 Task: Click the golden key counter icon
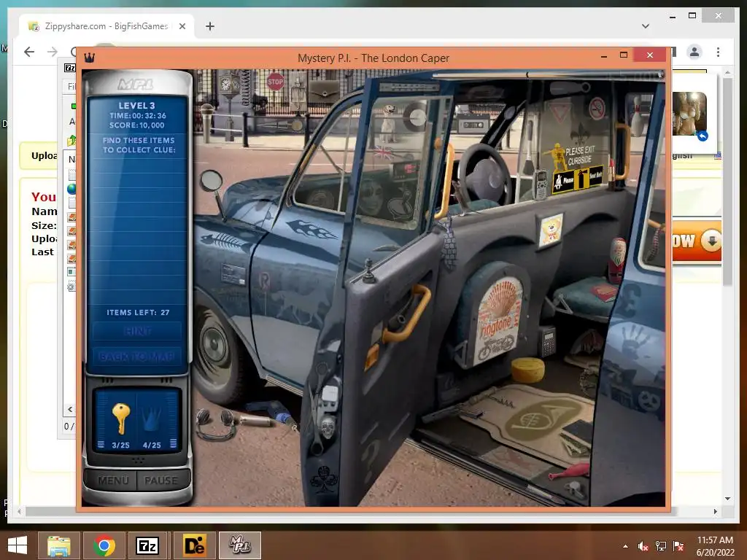(120, 418)
